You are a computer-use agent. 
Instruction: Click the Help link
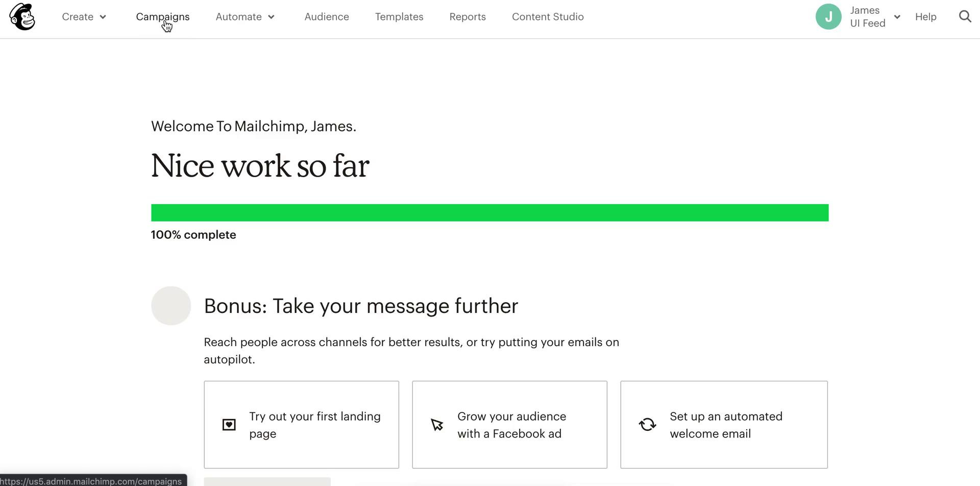[925, 17]
